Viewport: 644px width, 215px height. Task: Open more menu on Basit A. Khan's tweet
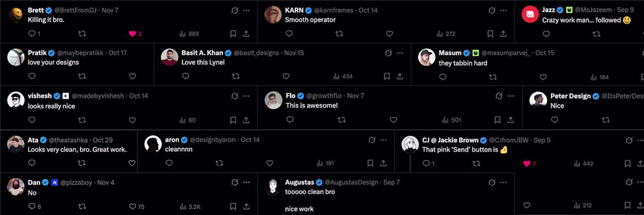coord(400,53)
